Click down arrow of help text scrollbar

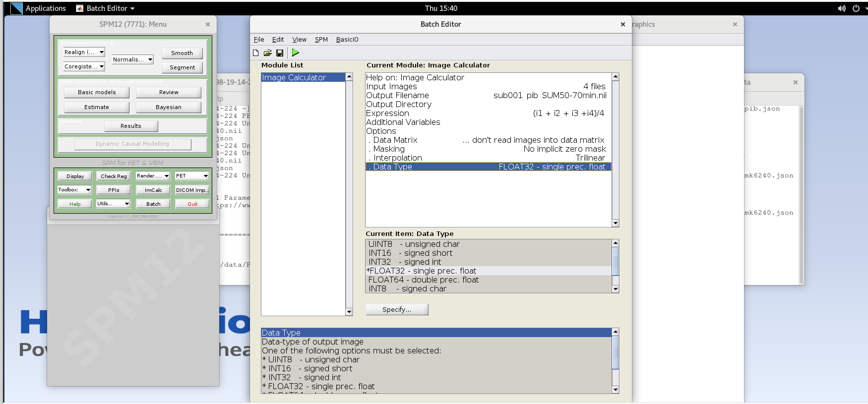[616, 390]
